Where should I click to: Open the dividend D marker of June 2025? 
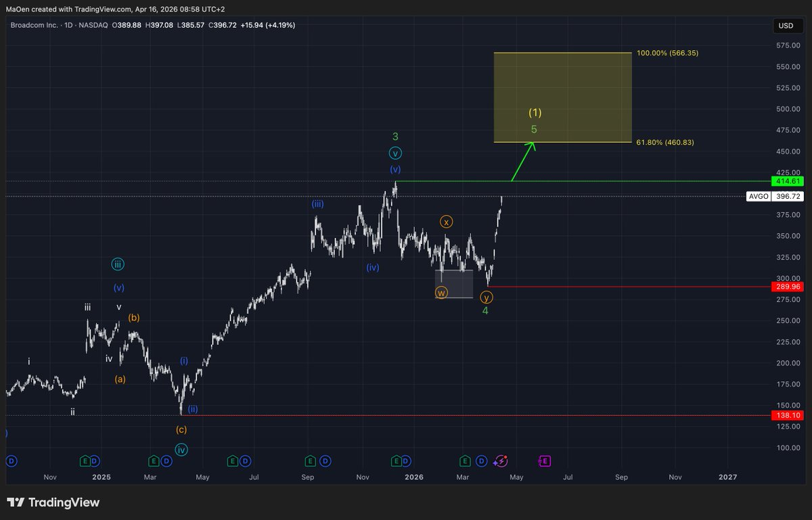click(x=244, y=461)
